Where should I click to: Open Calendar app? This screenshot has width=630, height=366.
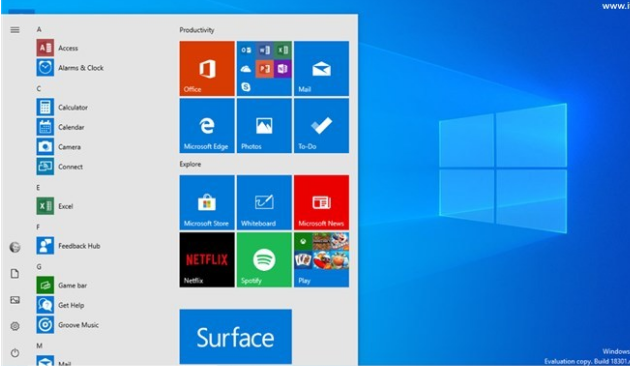pyautogui.click(x=60, y=127)
